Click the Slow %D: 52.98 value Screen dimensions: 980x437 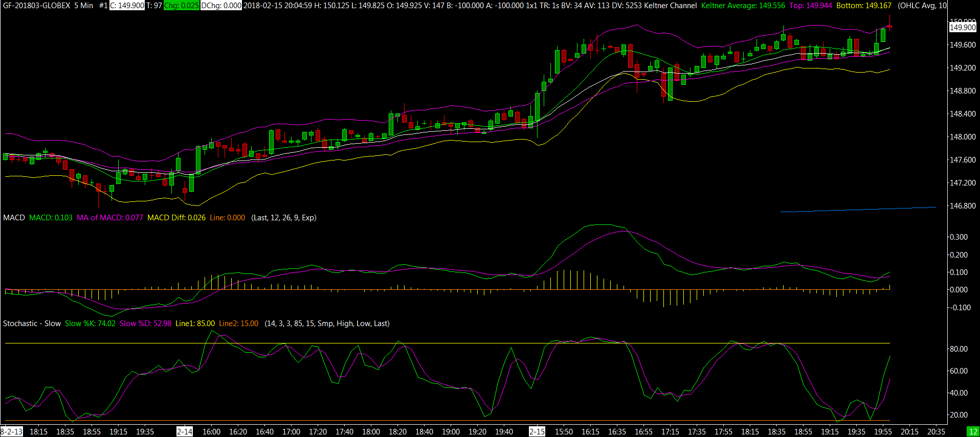145,324
